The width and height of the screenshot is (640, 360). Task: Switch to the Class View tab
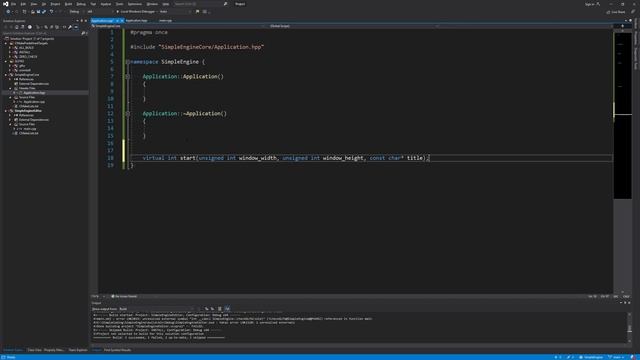[34, 350]
